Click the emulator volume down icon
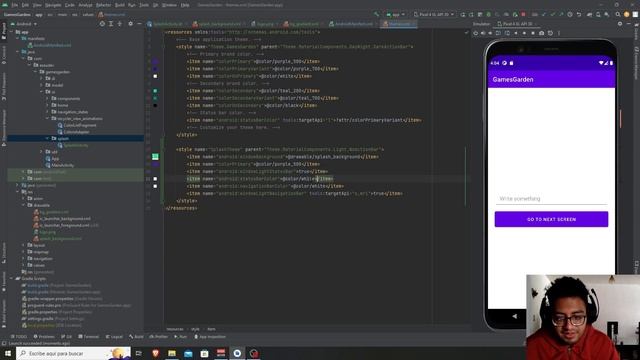The width and height of the screenshot is (640, 360). click(490, 33)
